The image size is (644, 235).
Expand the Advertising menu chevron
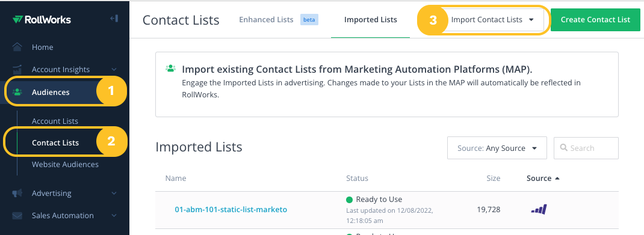point(114,193)
